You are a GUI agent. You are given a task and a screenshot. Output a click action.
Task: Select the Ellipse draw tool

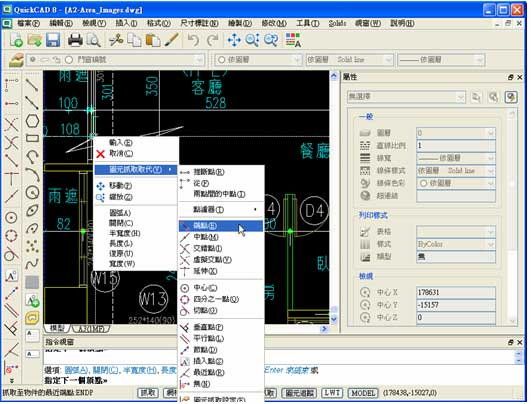tap(33, 210)
